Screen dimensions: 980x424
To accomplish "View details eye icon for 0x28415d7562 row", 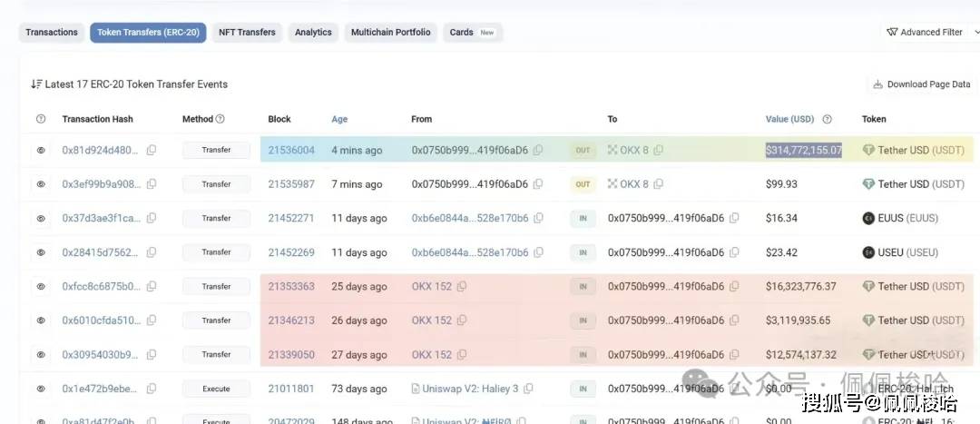I will point(41,252).
